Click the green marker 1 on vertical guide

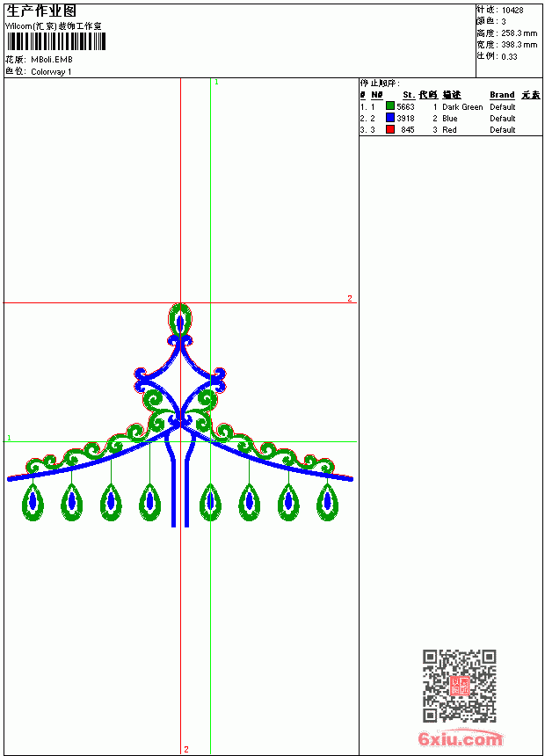(216, 82)
